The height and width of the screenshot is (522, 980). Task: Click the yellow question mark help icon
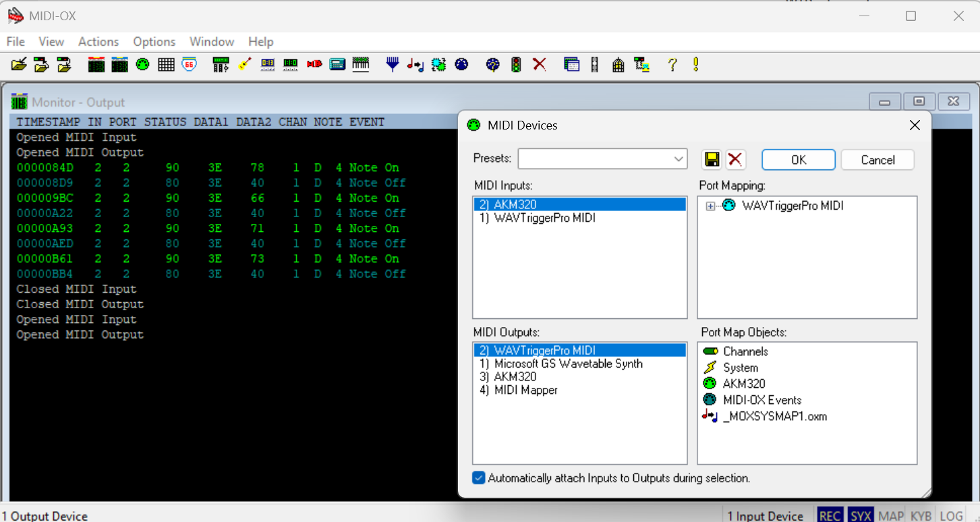coord(672,65)
